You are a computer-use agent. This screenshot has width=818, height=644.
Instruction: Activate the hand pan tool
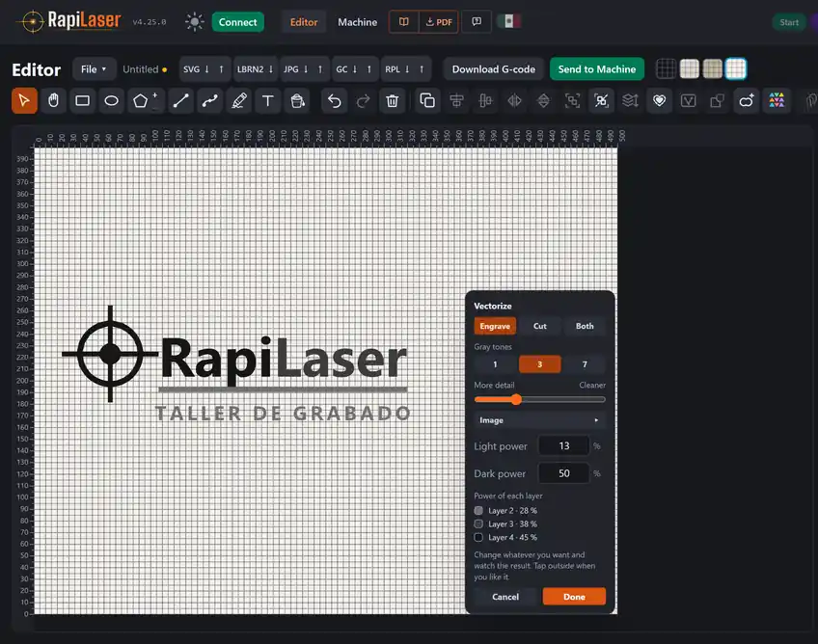pos(53,100)
